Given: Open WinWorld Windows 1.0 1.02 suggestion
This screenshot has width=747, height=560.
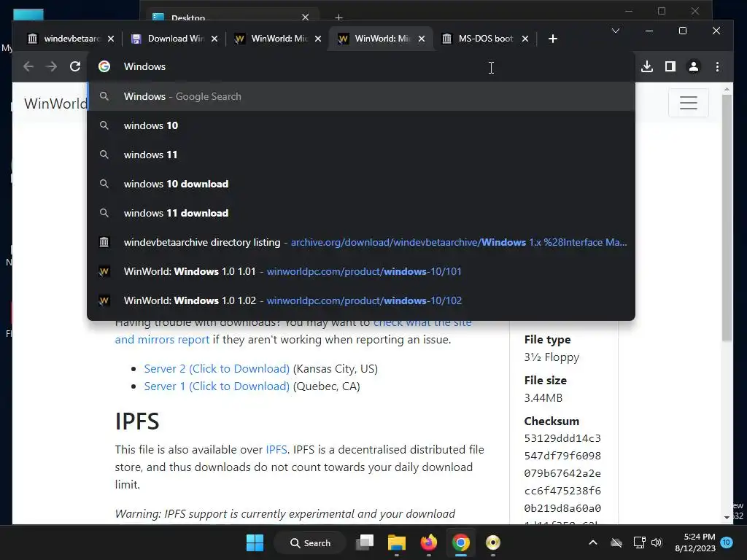Looking at the screenshot, I should coord(361,300).
